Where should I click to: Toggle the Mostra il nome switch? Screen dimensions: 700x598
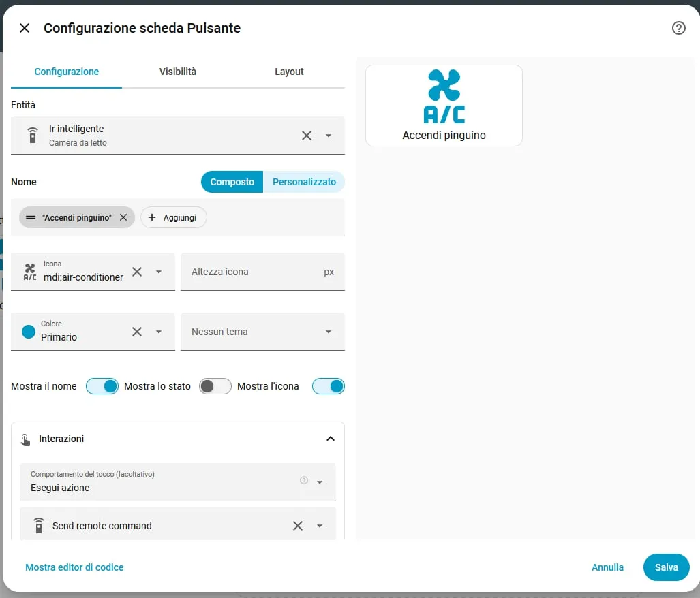(102, 386)
